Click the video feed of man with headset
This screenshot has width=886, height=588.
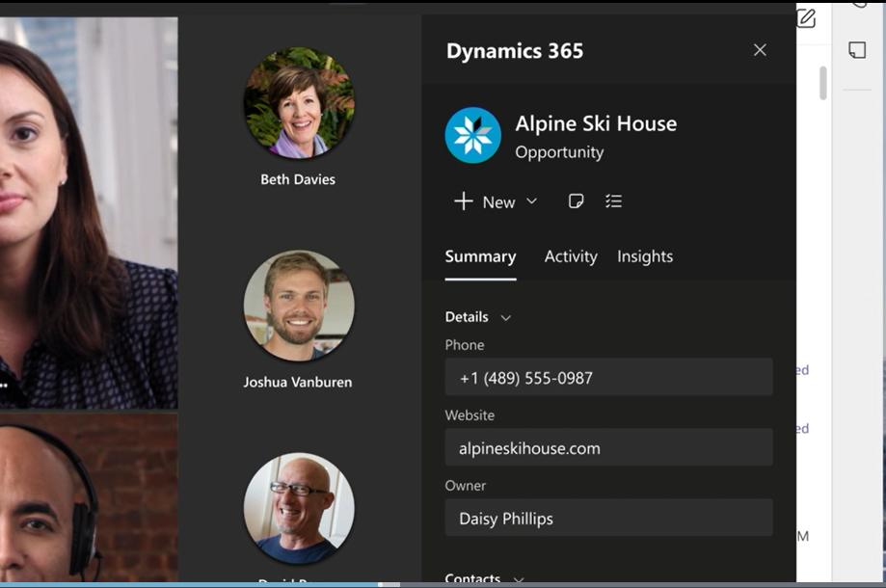(89, 497)
